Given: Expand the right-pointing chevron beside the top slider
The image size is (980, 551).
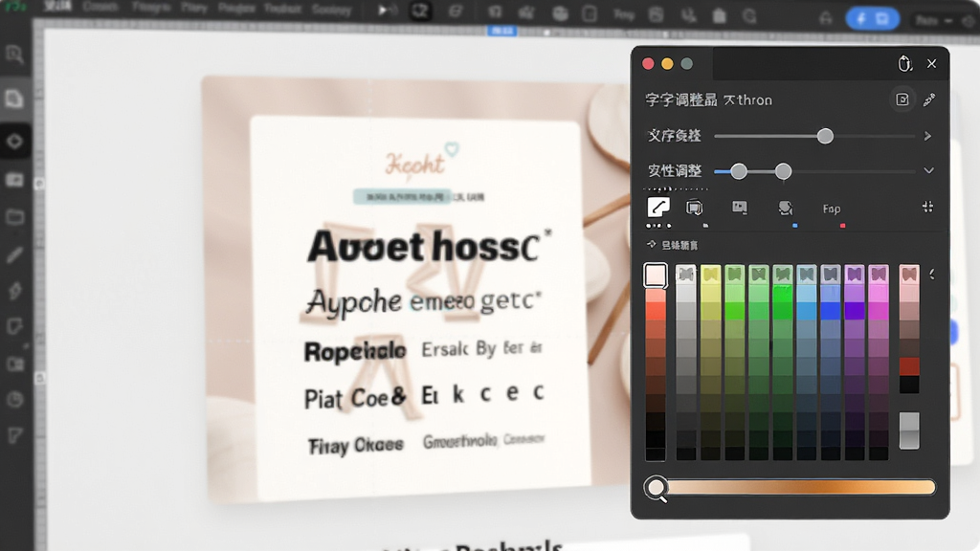Looking at the screenshot, I should [928, 136].
